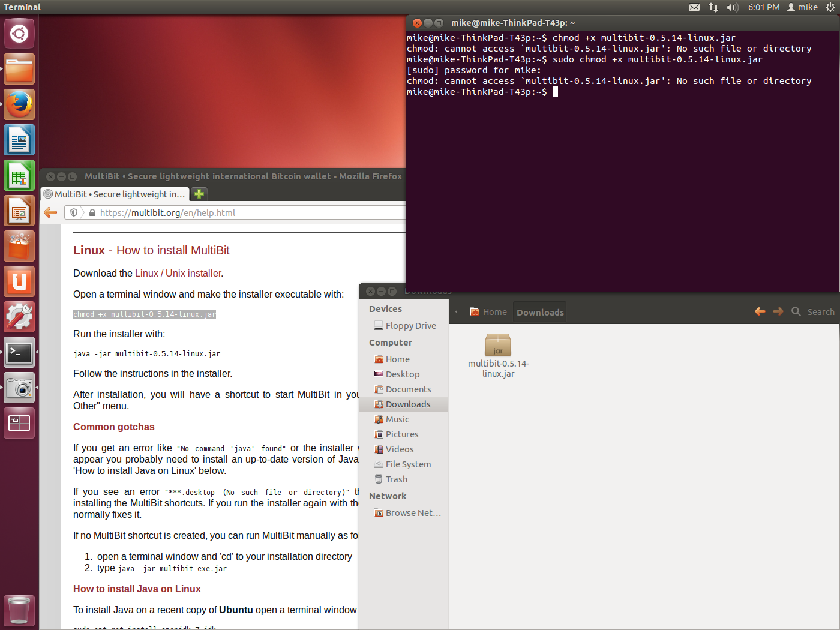The width and height of the screenshot is (840, 630).
Task: Click the 'java -jar multibit-0.5.14-linux.jar' command text
Action: (x=146, y=354)
